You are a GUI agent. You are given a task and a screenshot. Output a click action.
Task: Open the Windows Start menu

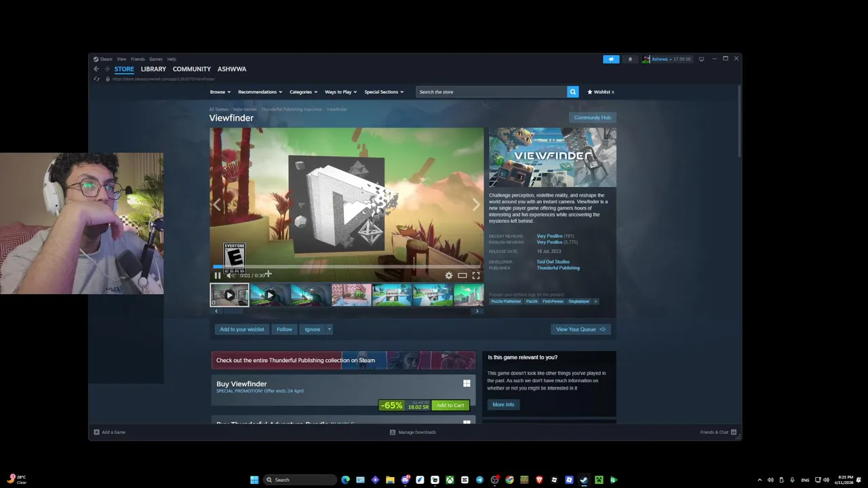254,480
